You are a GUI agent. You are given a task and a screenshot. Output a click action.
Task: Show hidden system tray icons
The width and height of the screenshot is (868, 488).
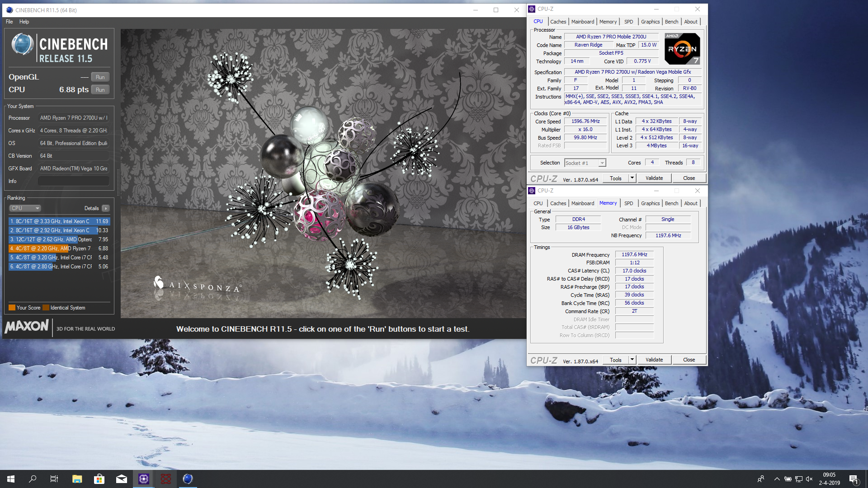pyautogui.click(x=777, y=479)
